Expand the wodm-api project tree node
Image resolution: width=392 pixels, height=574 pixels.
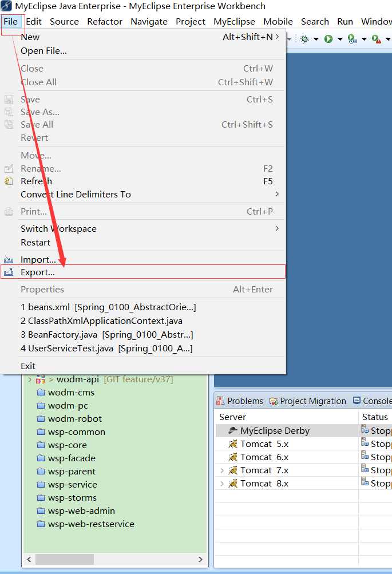tap(30, 379)
